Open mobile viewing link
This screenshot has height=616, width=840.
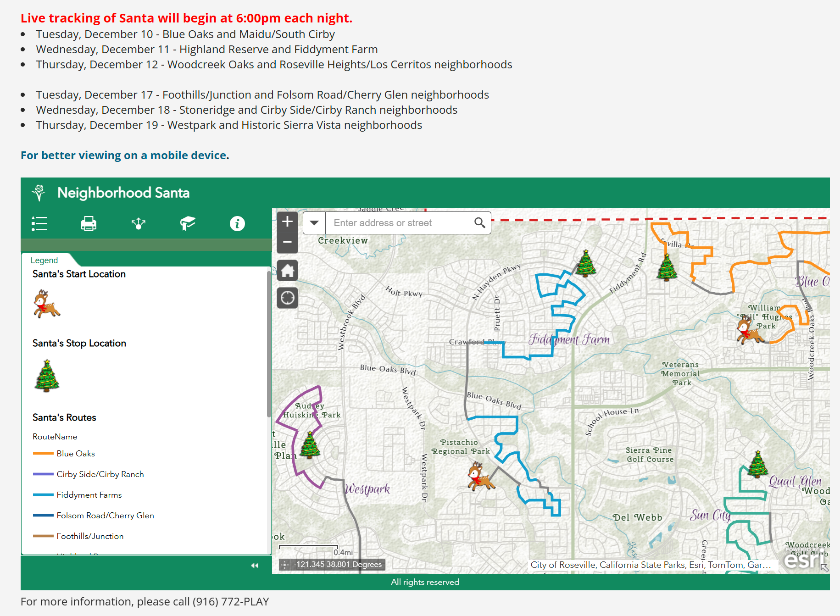(x=125, y=155)
